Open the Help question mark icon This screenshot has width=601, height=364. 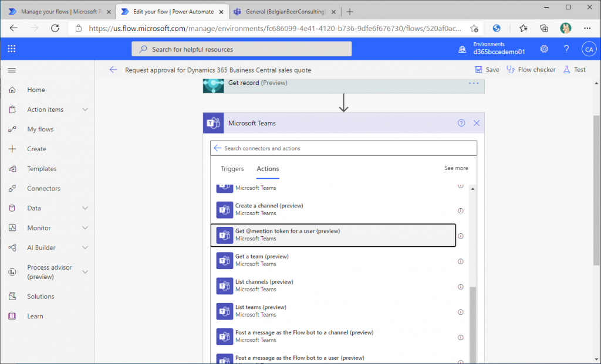click(566, 49)
